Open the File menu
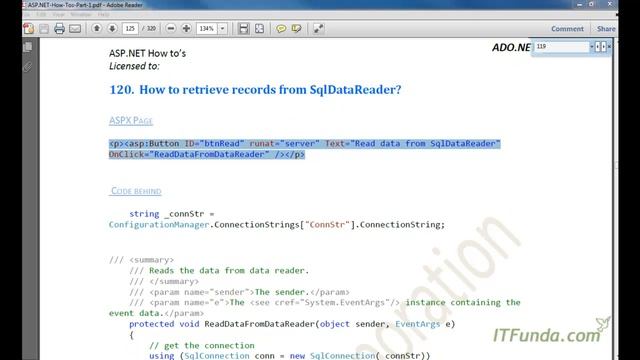640x360 pixels. (x=27, y=15)
